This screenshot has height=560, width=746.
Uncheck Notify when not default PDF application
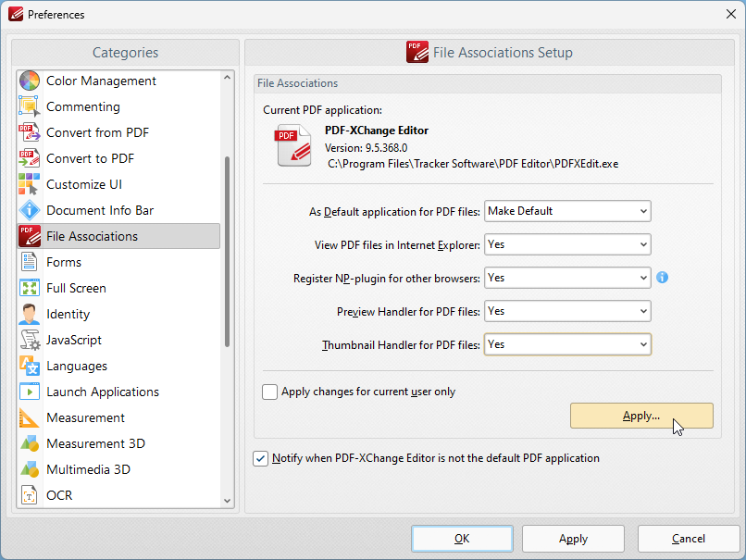[x=260, y=459]
